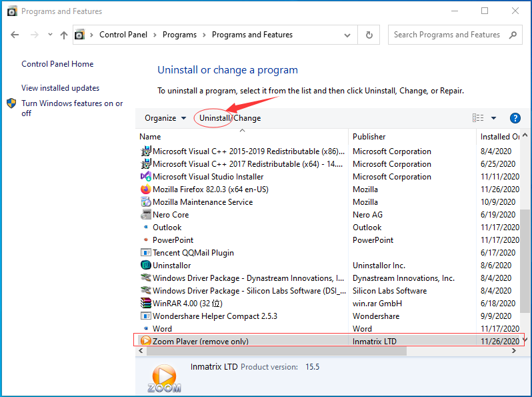This screenshot has height=397, width=532.
Task: Open Turn Windows features on or off
Action: pos(72,108)
